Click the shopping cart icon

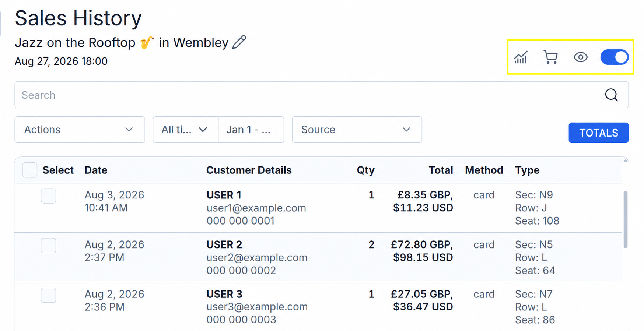(550, 57)
